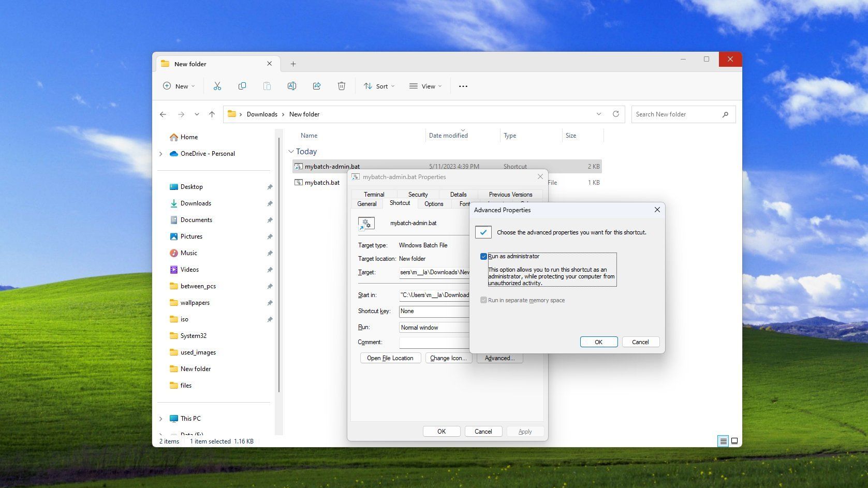Click the Copy icon in toolbar
This screenshot has width=868, height=488.
242,86
